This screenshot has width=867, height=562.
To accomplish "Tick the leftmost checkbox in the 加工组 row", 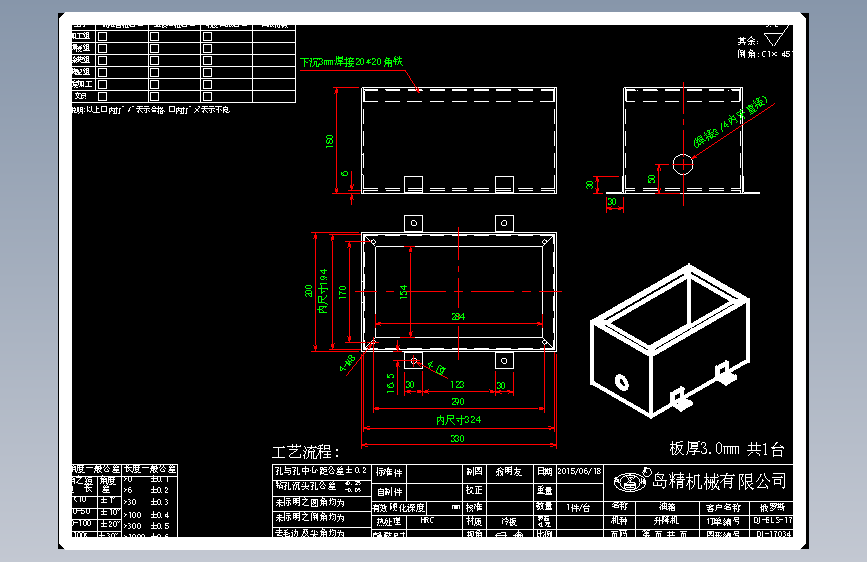I will point(102,37).
